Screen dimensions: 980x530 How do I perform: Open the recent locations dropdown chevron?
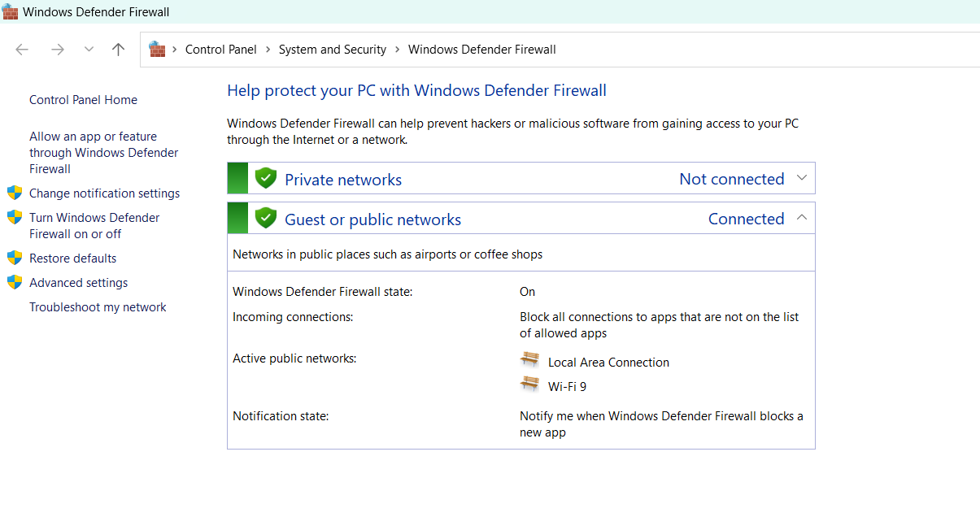click(x=89, y=50)
